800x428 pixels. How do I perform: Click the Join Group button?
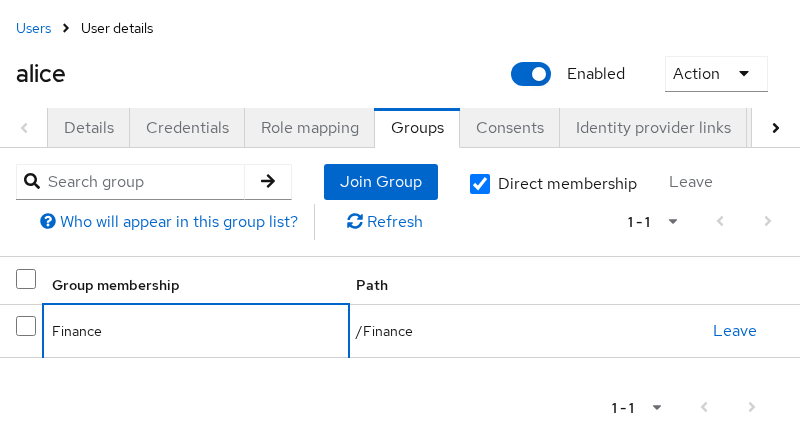[381, 182]
